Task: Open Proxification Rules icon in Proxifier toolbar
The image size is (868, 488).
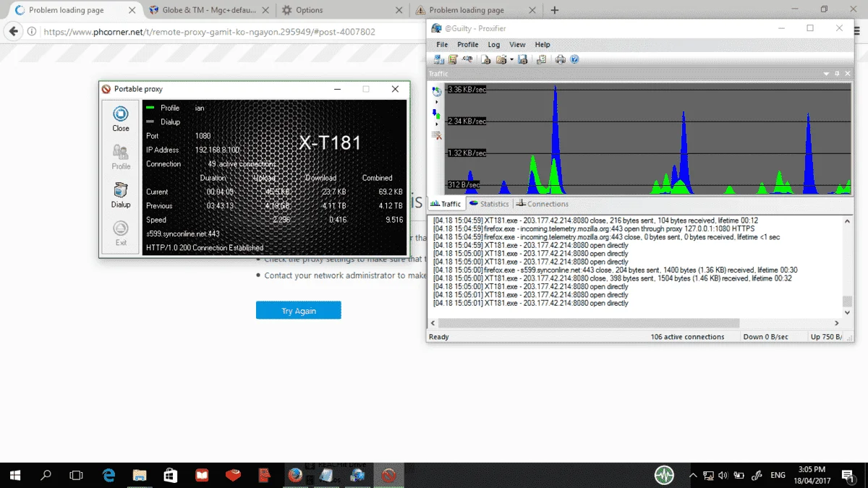Action: click(x=453, y=59)
